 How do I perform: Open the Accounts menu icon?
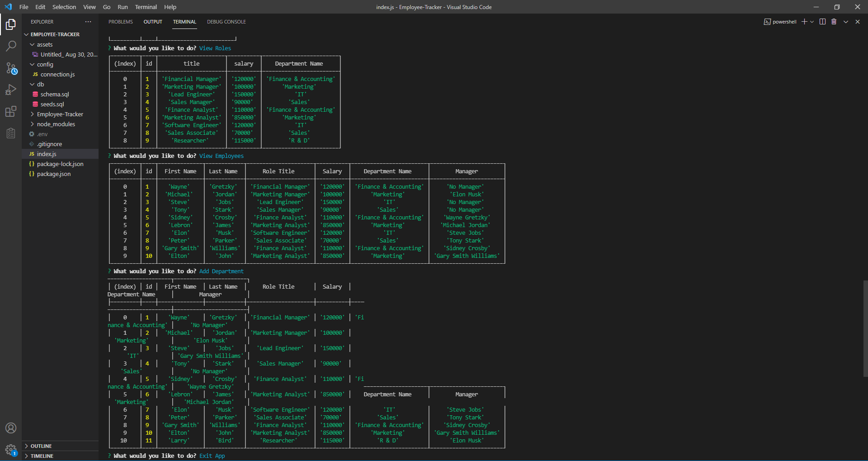click(x=11, y=428)
